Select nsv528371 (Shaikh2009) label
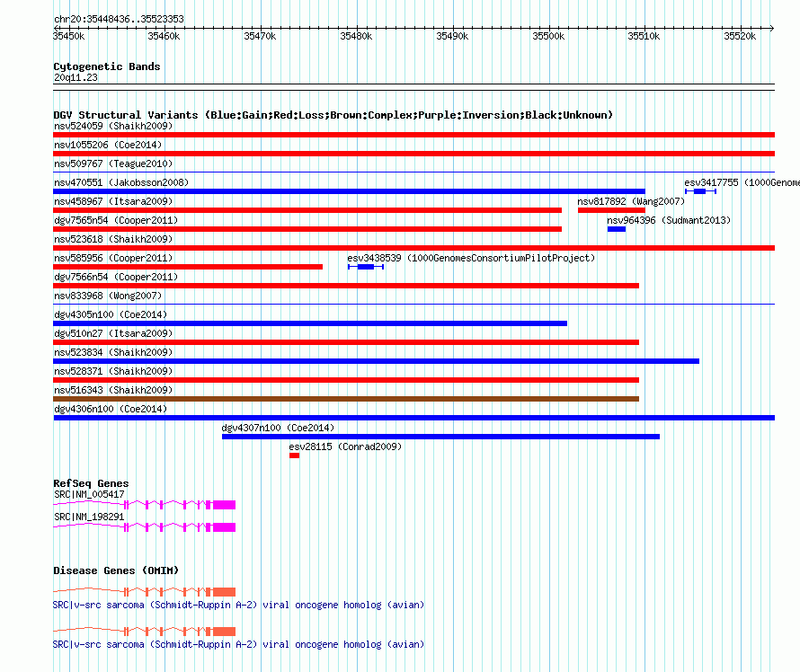 point(113,371)
